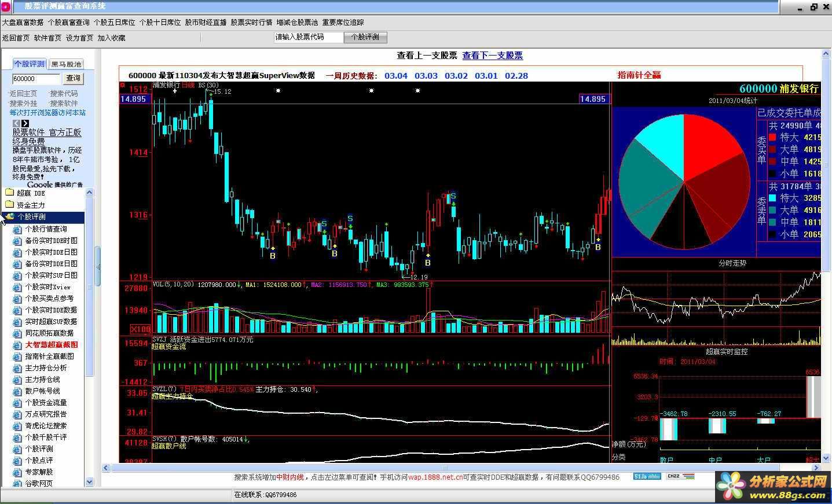Open the 增减仓股票池 menu

(x=297, y=23)
